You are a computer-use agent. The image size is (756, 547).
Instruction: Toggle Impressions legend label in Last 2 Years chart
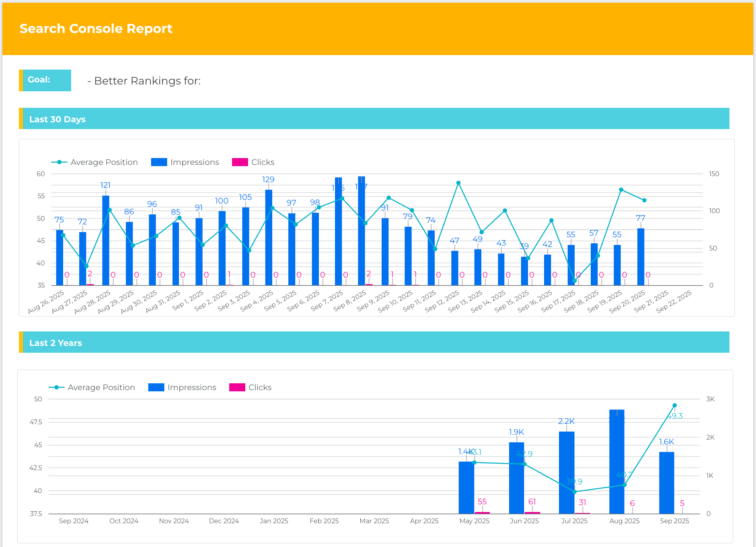(192, 387)
